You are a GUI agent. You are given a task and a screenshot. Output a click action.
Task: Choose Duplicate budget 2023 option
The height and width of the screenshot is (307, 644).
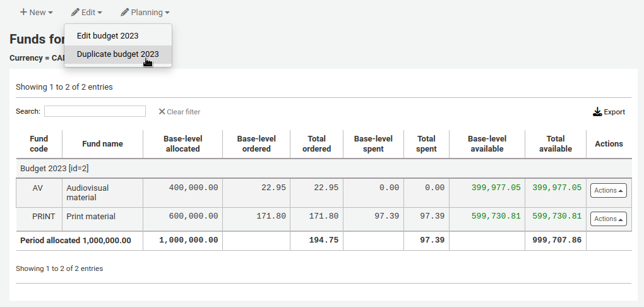point(117,54)
